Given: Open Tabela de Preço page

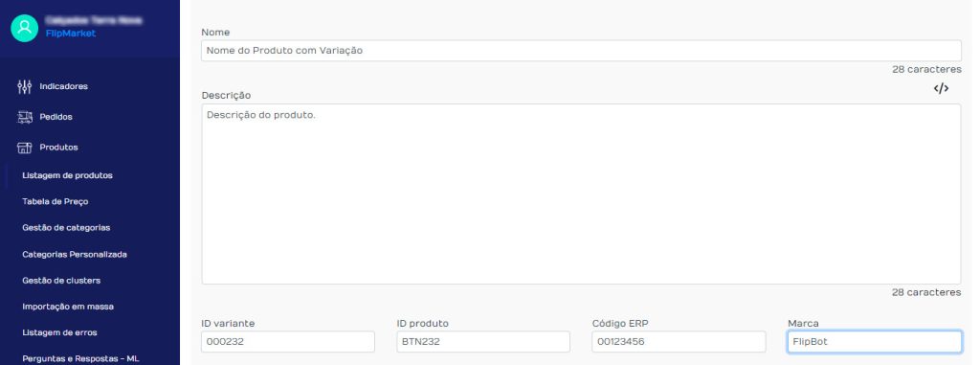Looking at the screenshot, I should [x=55, y=201].
